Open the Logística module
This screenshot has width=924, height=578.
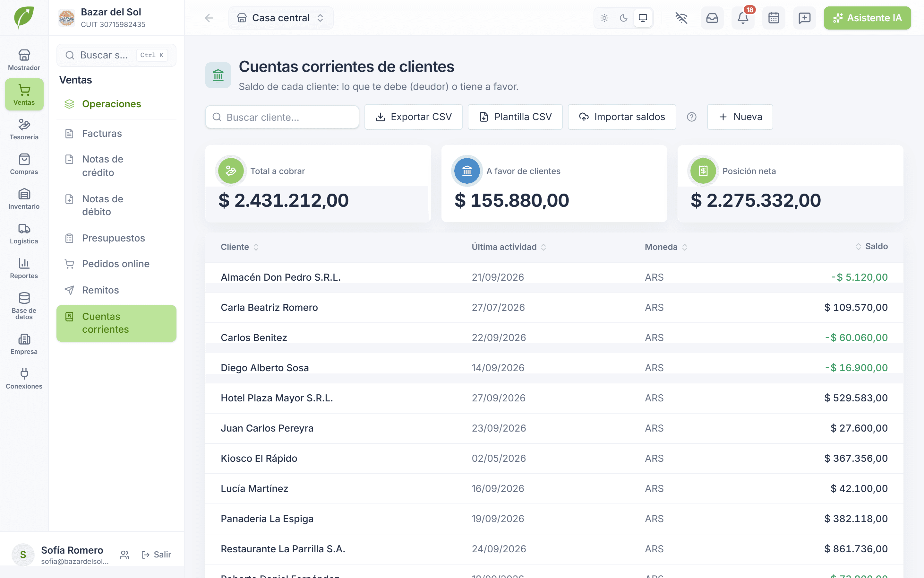pyautogui.click(x=24, y=233)
